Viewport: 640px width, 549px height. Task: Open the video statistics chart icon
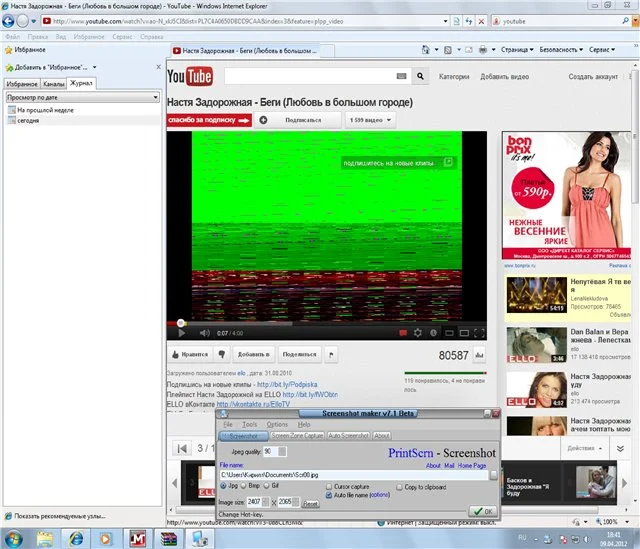[479, 355]
